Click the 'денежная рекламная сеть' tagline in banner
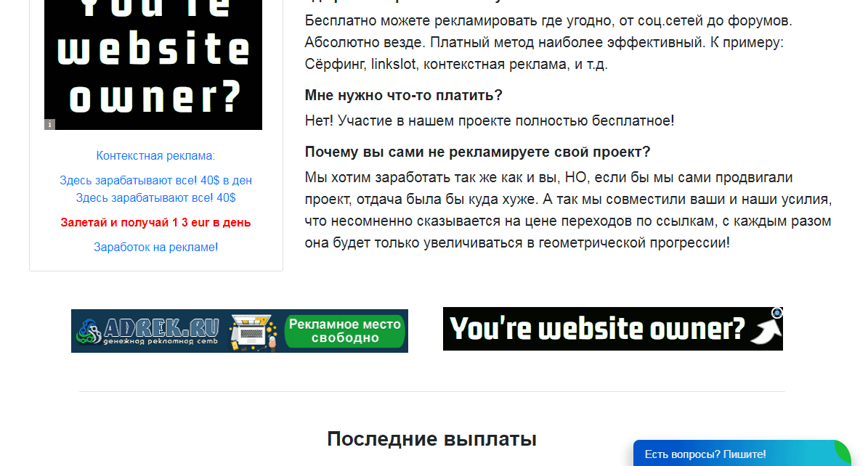 point(160,341)
